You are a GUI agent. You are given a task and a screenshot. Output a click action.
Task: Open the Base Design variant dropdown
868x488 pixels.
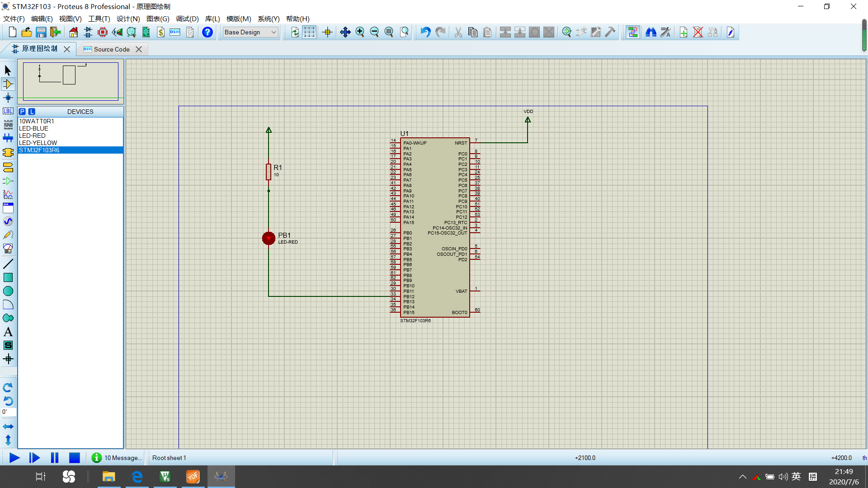click(250, 32)
